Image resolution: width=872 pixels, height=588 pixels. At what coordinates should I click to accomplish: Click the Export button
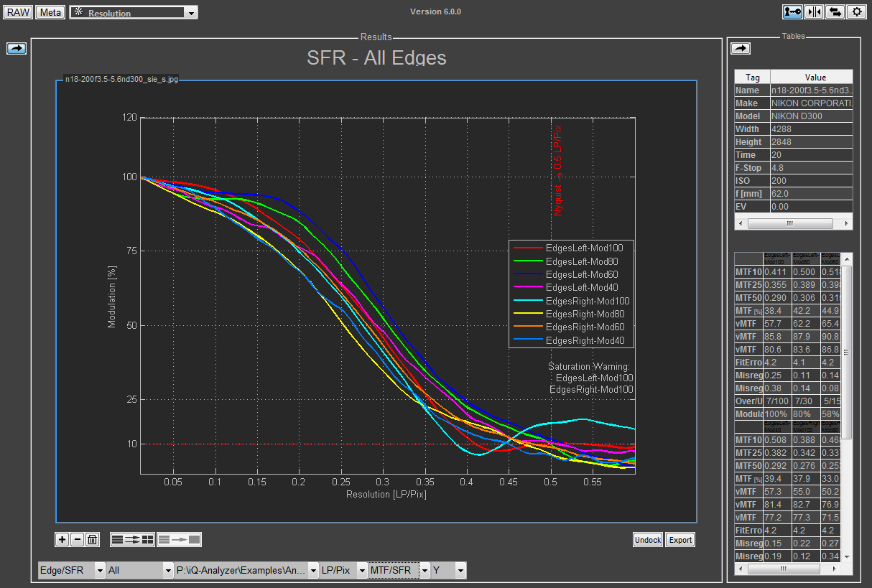[x=680, y=540]
